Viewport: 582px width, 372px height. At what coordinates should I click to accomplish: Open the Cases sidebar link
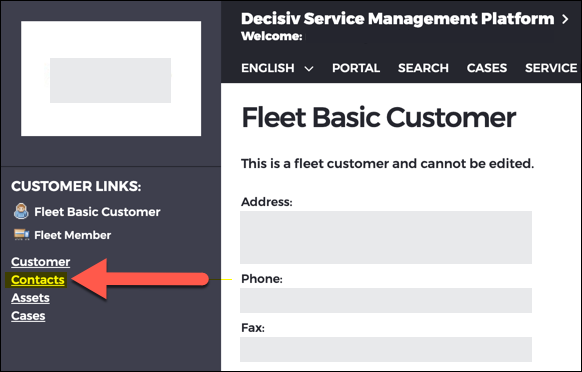coord(28,316)
